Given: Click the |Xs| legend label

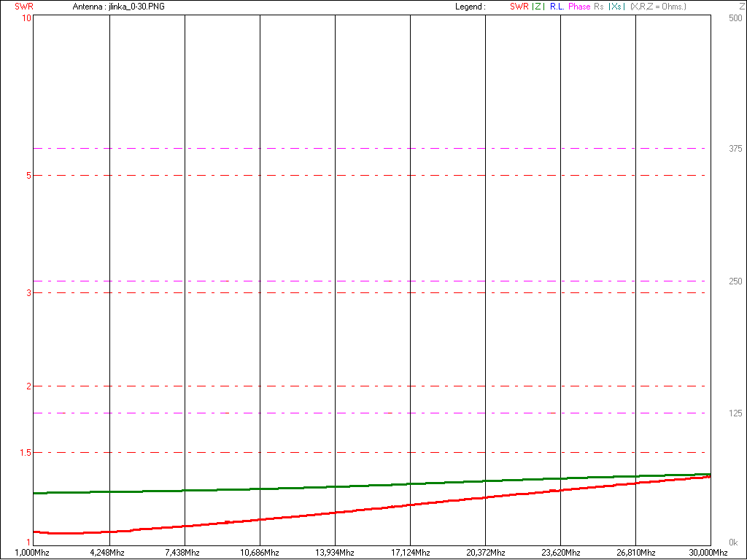Looking at the screenshot, I should 617,7.
